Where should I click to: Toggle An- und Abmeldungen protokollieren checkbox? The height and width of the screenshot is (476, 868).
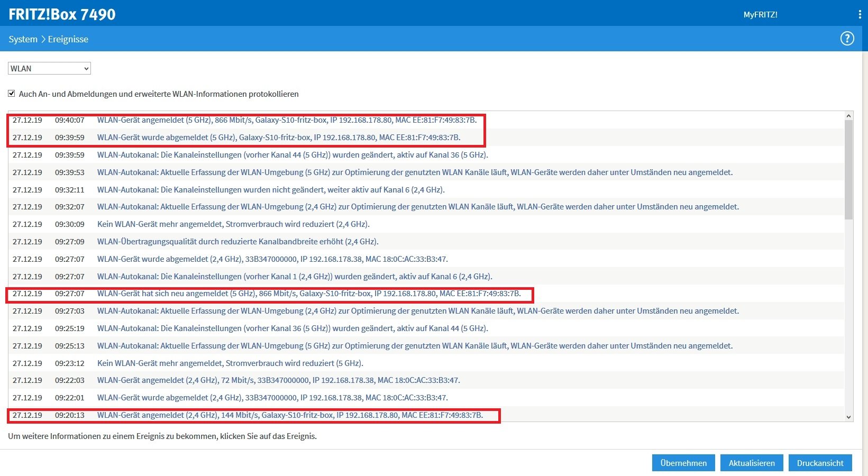11,94
